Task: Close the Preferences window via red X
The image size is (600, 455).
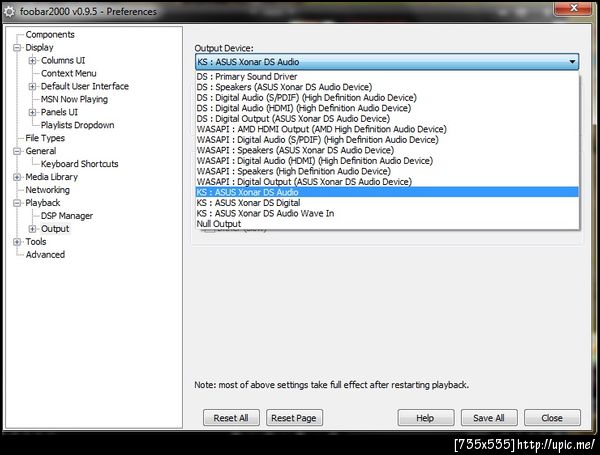Action: pyautogui.click(x=573, y=8)
